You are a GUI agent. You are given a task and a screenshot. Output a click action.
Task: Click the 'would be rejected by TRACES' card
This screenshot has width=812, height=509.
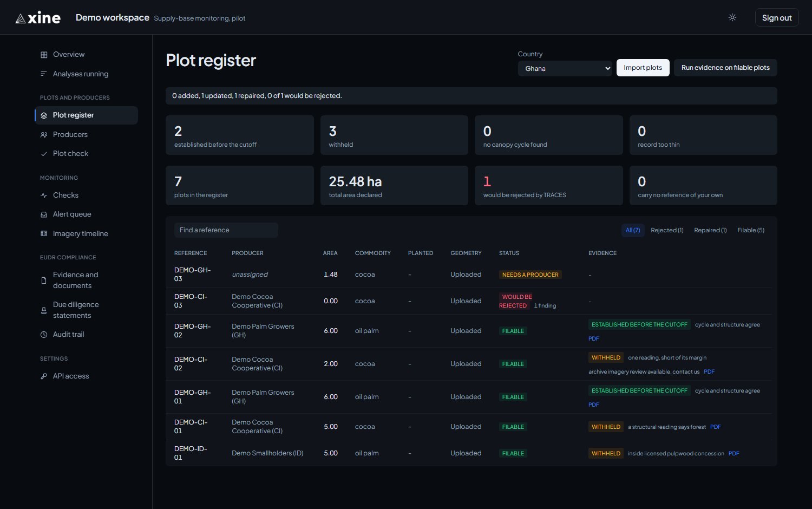(549, 186)
